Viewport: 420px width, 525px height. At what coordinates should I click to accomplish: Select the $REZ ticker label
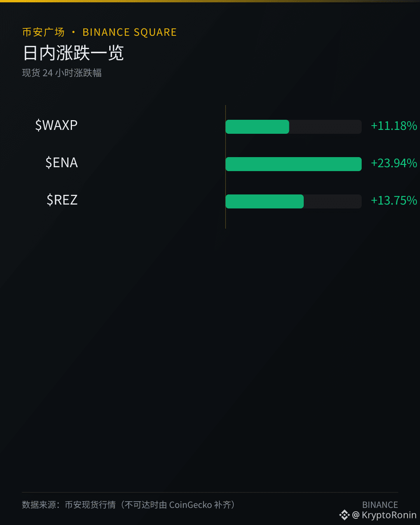tap(62, 200)
